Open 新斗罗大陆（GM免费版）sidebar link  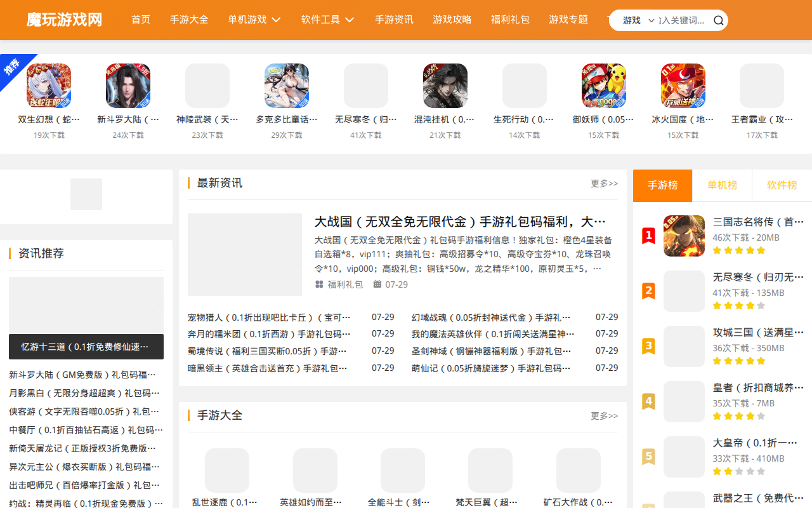tap(82, 375)
